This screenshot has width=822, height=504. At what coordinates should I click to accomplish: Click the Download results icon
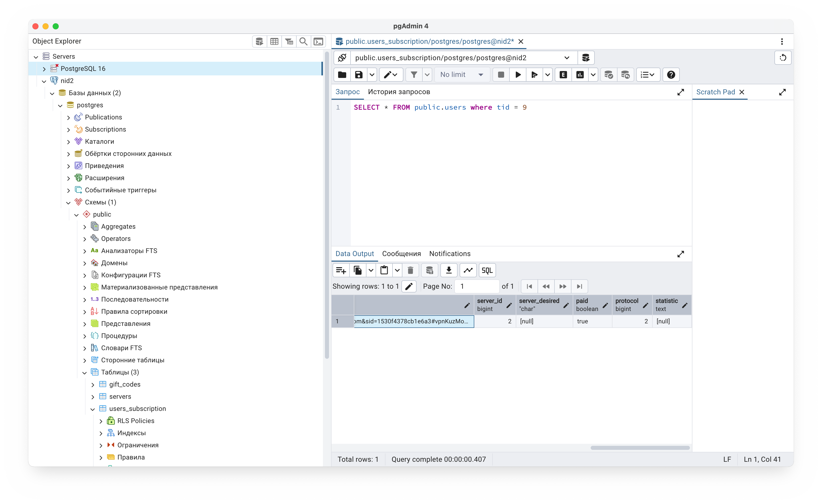[x=449, y=270]
